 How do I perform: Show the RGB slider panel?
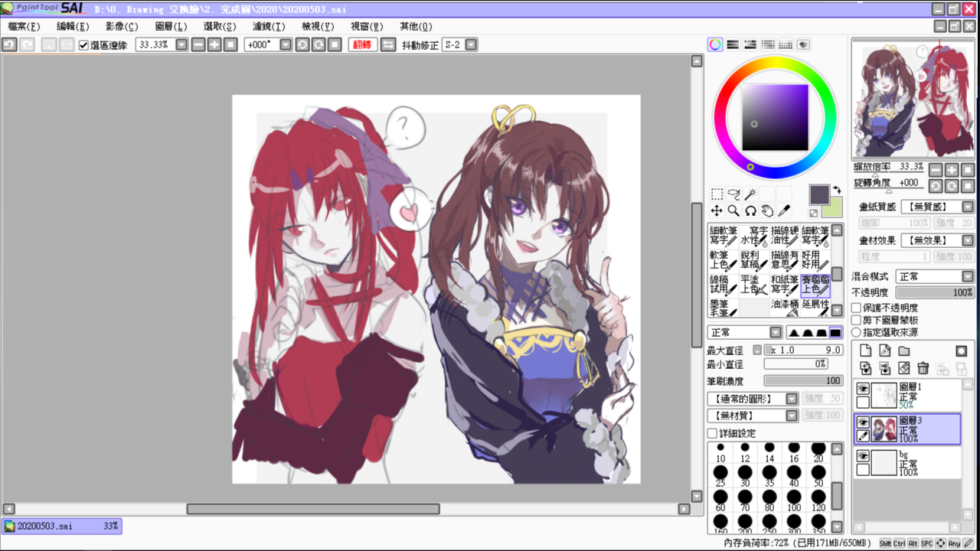(x=733, y=44)
